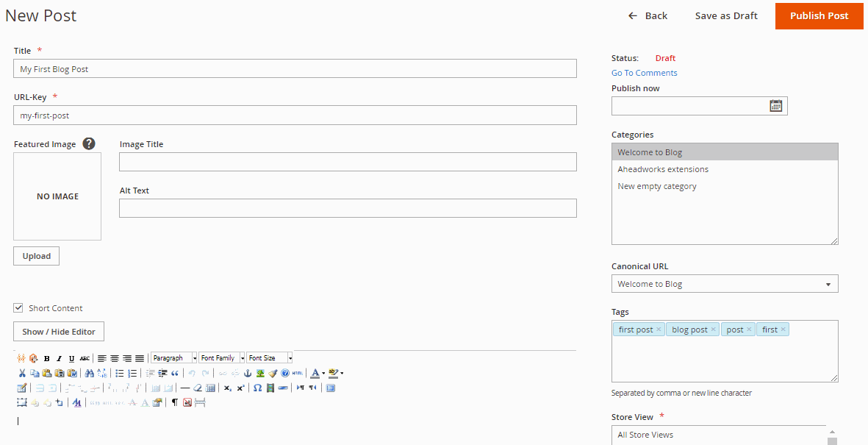Toggle visual control characters pilcrow icon
This screenshot has height=445, width=868.
174,402
